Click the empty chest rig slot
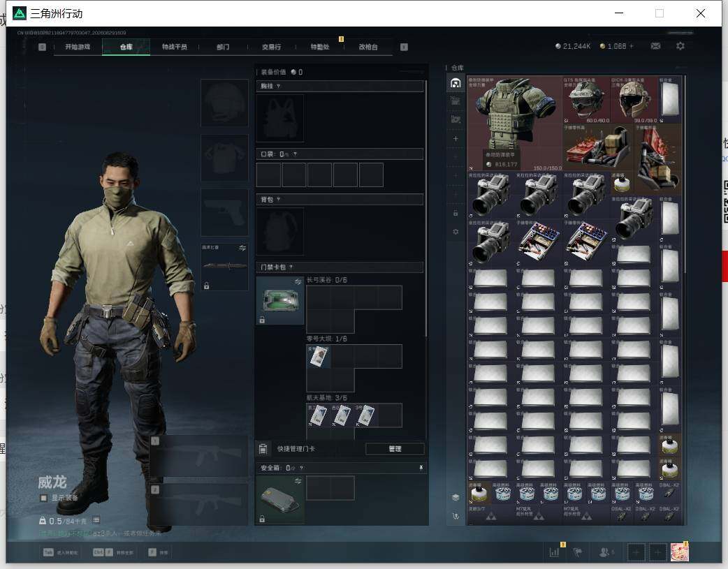 click(280, 118)
